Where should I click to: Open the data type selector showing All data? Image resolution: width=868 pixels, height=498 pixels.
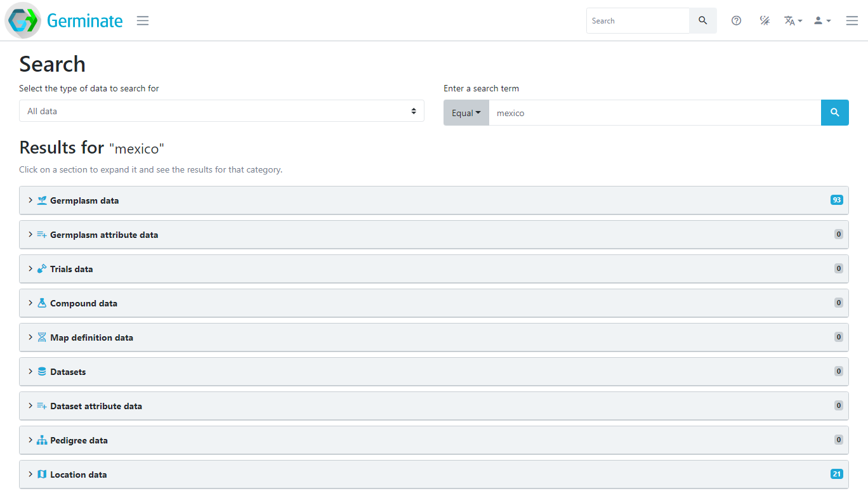click(221, 110)
